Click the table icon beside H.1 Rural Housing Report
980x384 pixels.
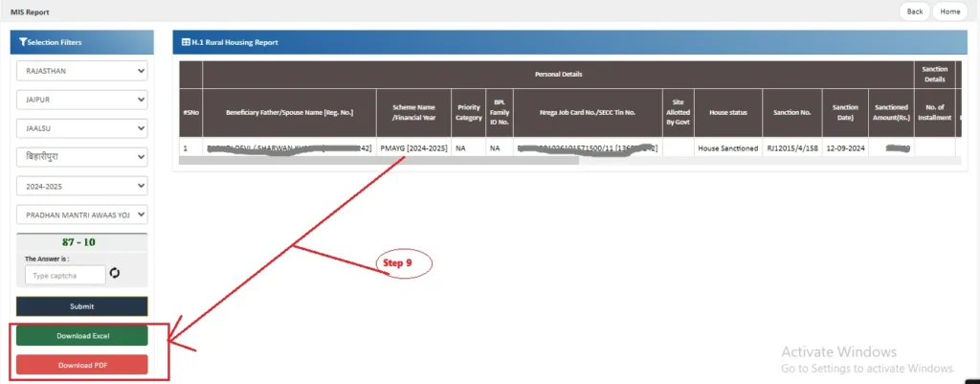coord(186,42)
